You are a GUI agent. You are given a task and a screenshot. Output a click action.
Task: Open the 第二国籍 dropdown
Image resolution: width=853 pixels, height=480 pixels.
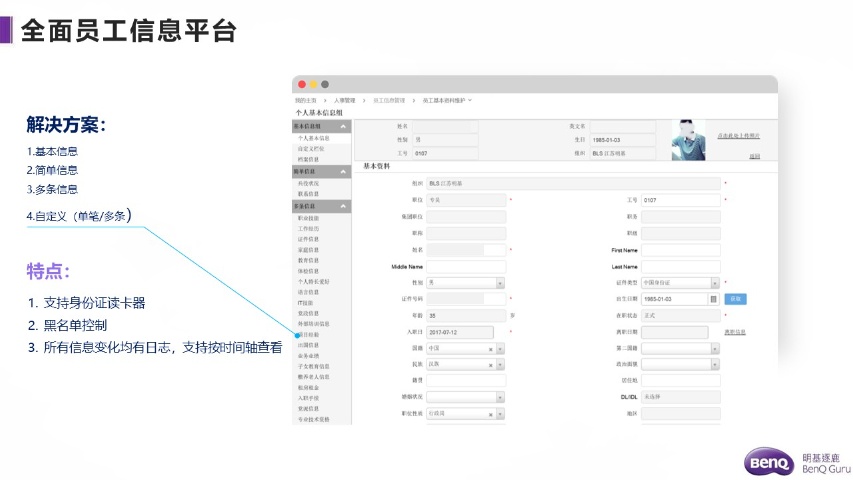click(x=681, y=348)
